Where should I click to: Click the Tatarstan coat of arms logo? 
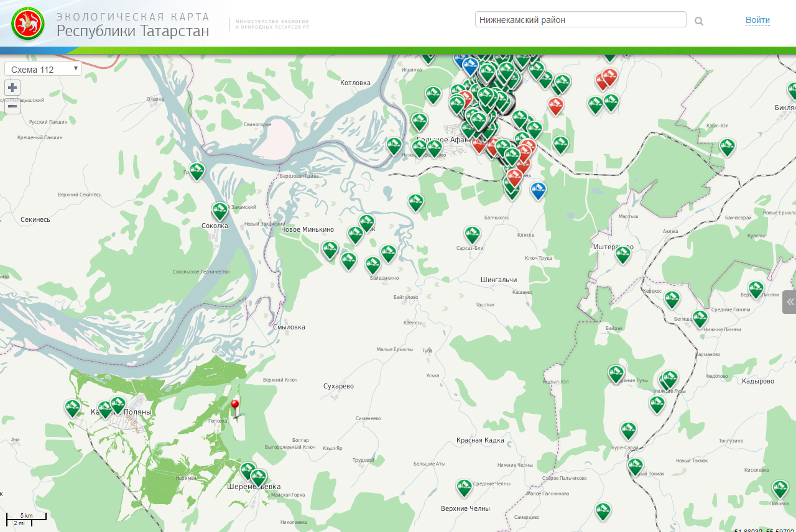[x=28, y=24]
